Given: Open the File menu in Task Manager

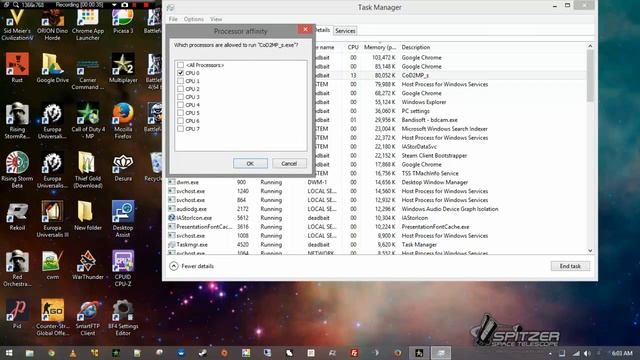Looking at the screenshot, I should 173,19.
